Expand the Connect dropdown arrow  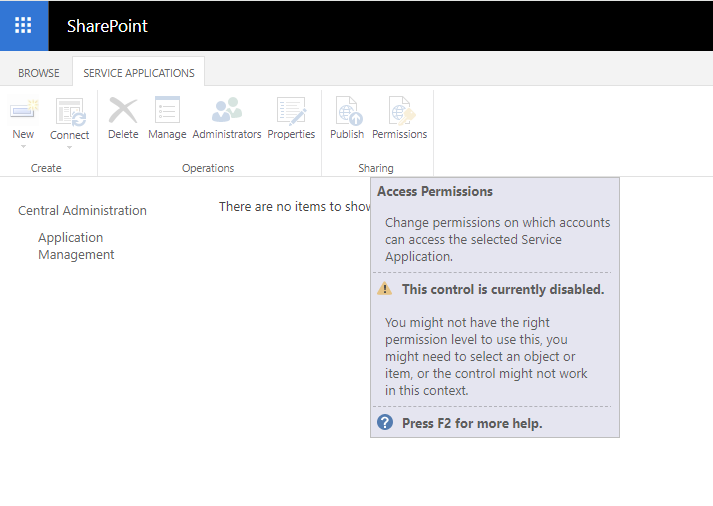pyautogui.click(x=70, y=147)
